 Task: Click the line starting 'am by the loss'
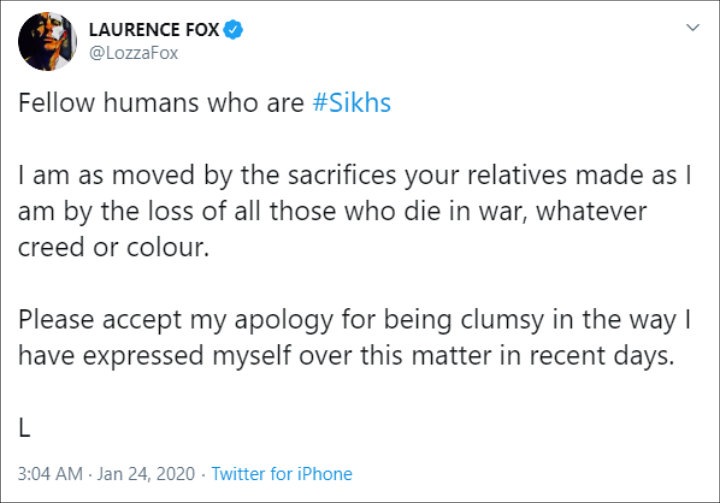click(332, 212)
